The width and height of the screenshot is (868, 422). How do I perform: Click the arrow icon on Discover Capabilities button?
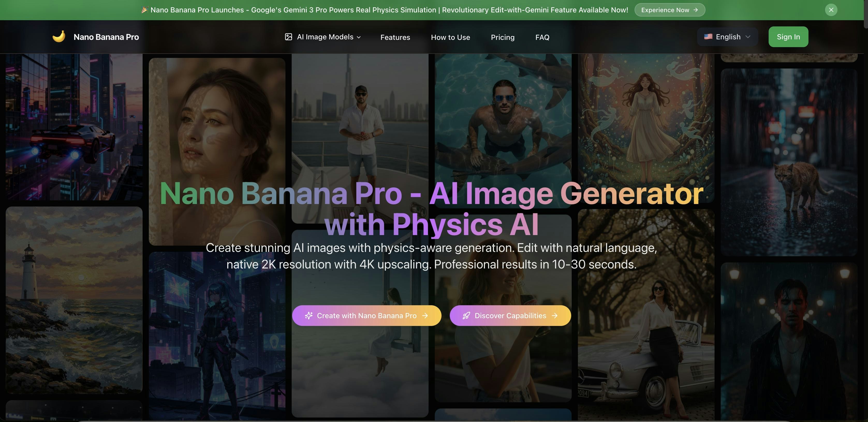[x=555, y=316]
